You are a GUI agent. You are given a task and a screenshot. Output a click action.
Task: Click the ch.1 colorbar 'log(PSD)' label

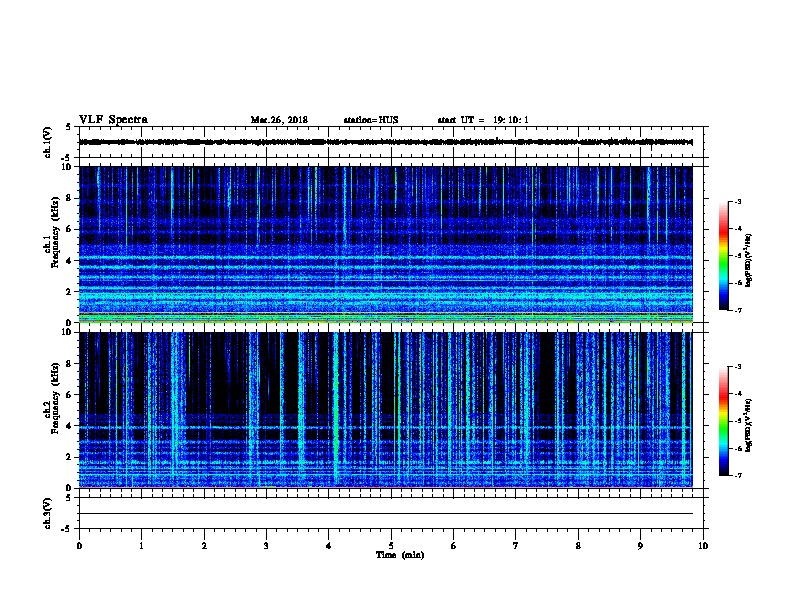point(748,261)
